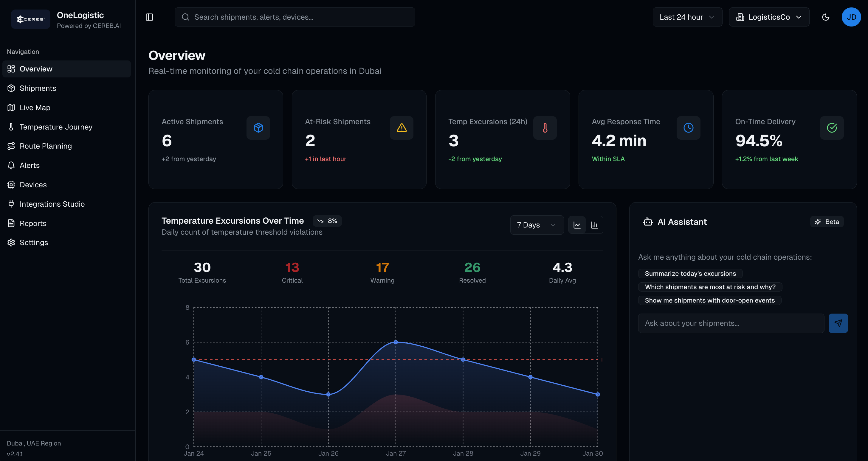The image size is (868, 461).
Task: Expand the LogisticsCo organization selector
Action: tap(769, 17)
